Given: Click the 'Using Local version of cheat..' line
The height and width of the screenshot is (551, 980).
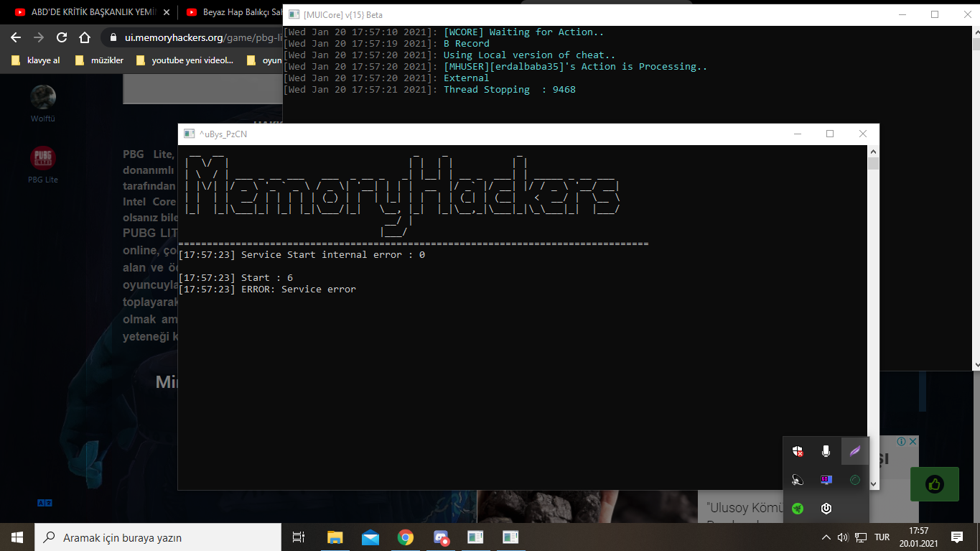Looking at the screenshot, I should [530, 55].
